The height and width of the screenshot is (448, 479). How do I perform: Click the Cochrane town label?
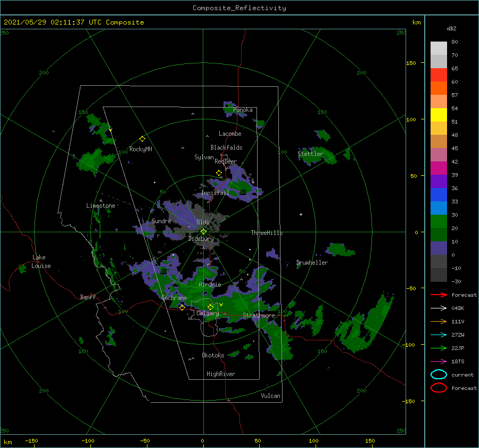click(x=174, y=298)
